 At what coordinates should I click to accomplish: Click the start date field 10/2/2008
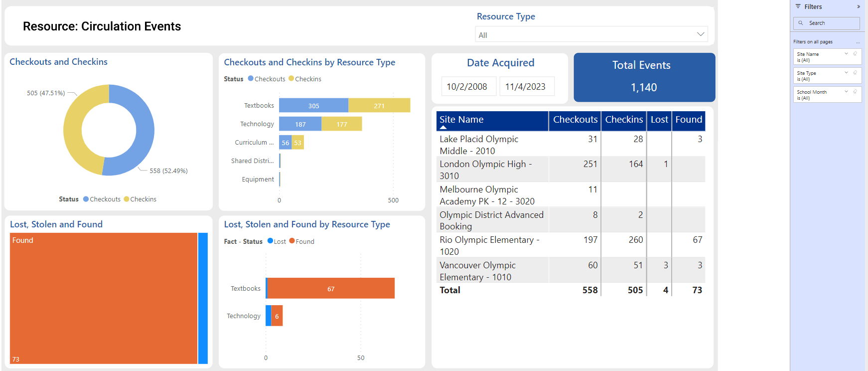[467, 87]
